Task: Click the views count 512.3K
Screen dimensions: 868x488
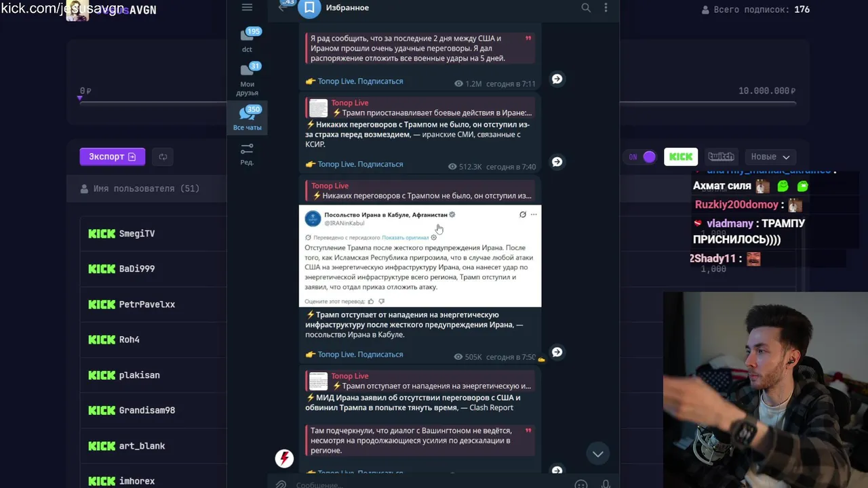Action: point(465,167)
